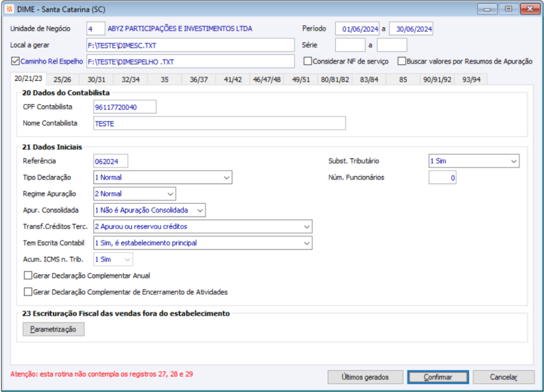544x392 pixels.
Task: Go to the 35 tab
Action: 165,79
